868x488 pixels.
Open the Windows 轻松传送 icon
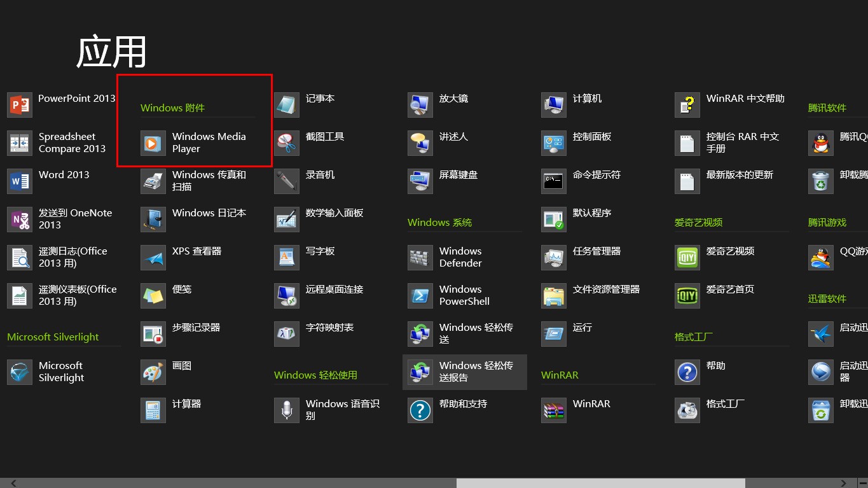tap(420, 334)
